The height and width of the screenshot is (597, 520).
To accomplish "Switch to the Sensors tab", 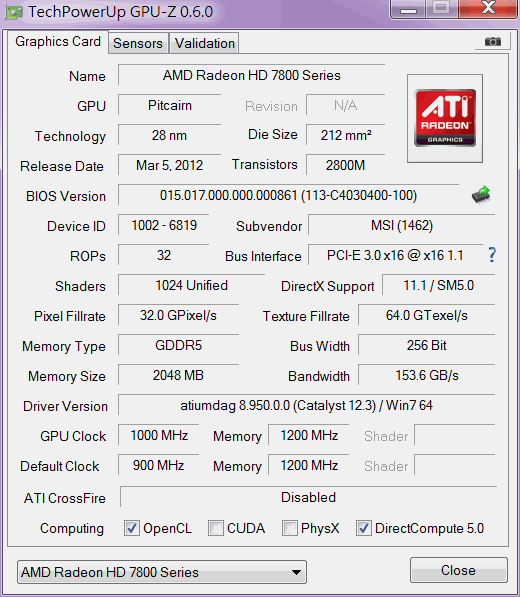I will [138, 43].
